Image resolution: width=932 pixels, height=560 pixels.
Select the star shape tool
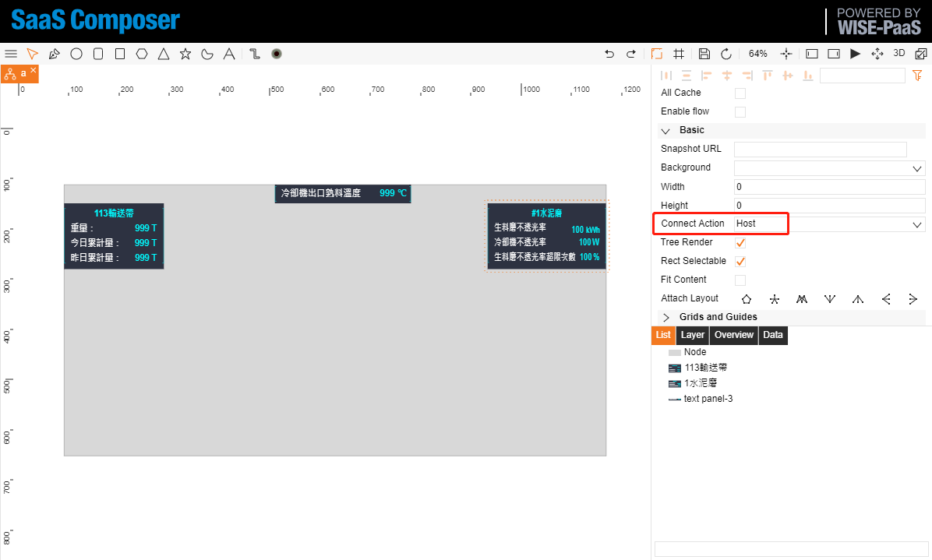pos(185,54)
